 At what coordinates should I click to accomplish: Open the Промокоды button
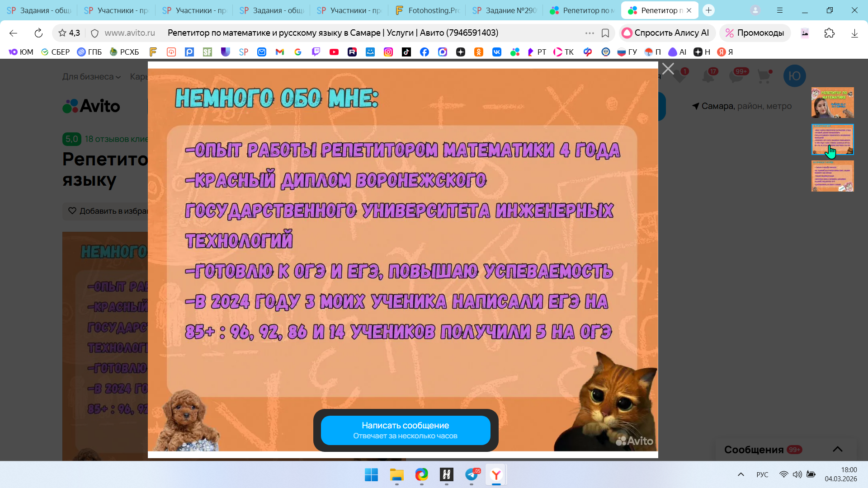(x=755, y=33)
